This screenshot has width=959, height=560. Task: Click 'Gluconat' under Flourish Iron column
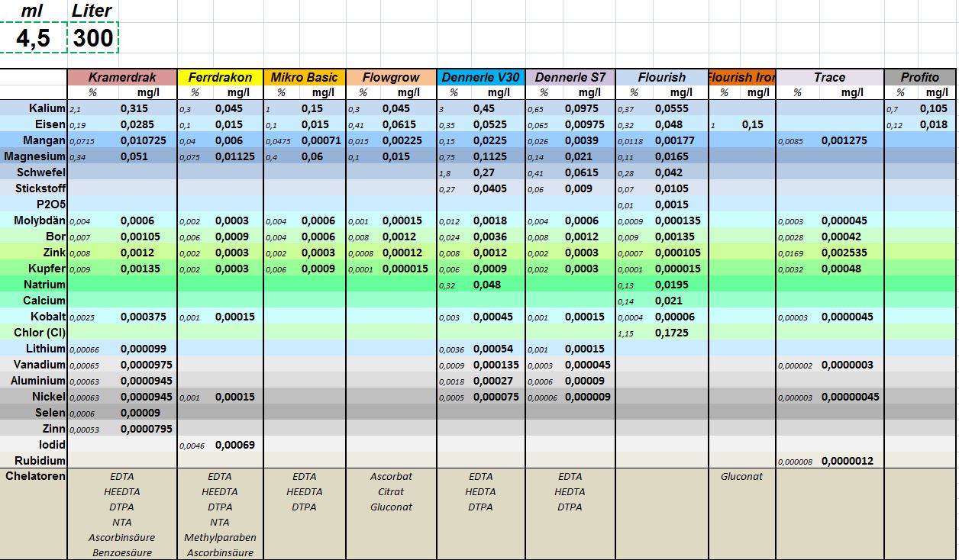742,476
